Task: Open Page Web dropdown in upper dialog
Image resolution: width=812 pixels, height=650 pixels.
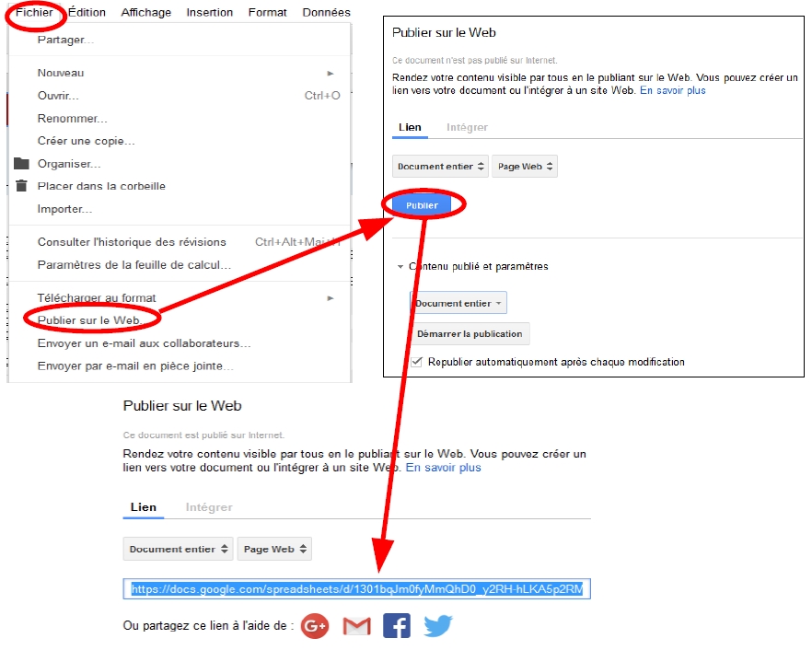Action: 525,167
